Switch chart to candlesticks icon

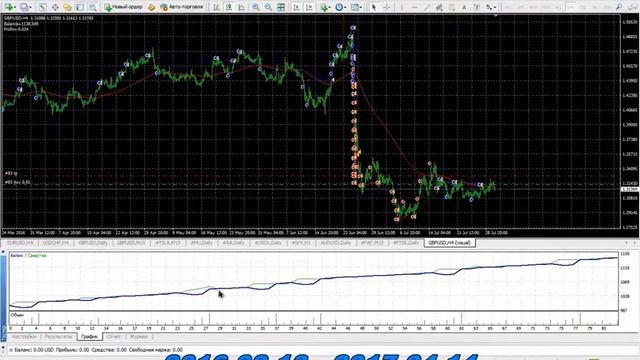coord(229,7)
